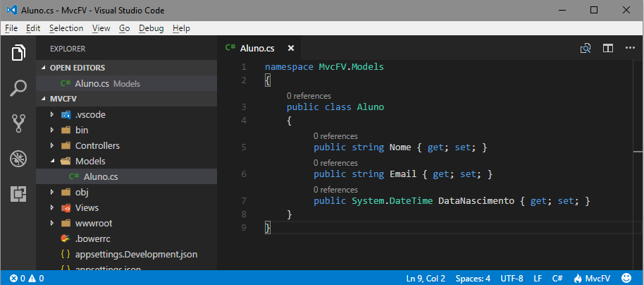This screenshot has height=285, width=644.
Task: Open the Search view in activity bar
Action: (x=18, y=88)
